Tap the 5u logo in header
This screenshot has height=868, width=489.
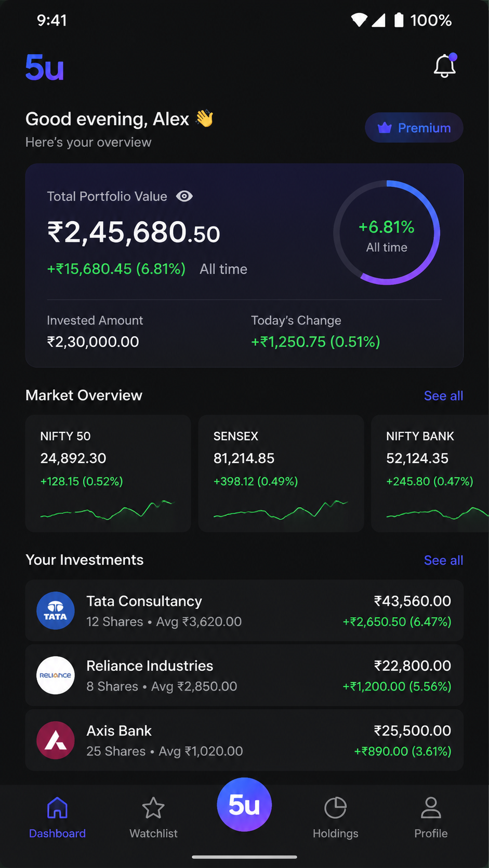pos(45,67)
